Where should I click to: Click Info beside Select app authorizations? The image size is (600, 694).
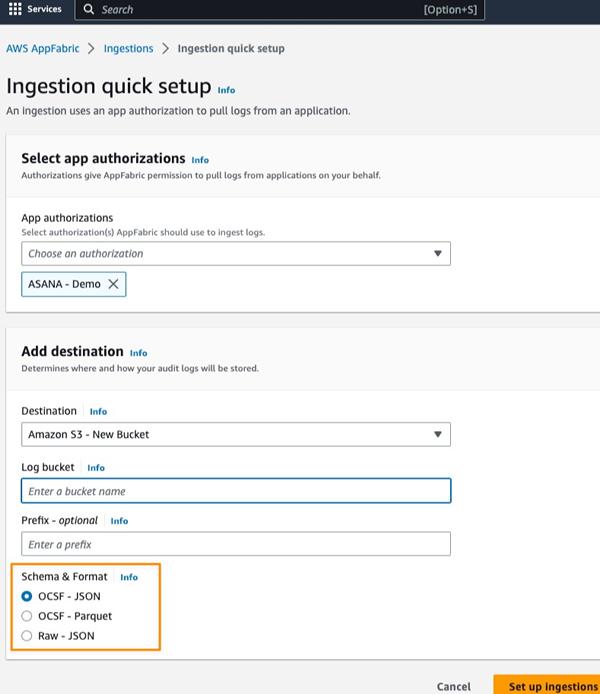click(200, 159)
